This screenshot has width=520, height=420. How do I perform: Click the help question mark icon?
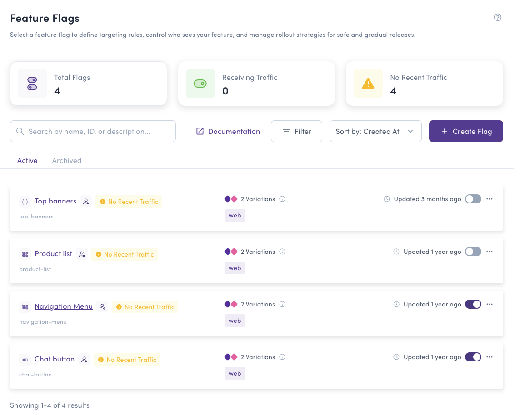click(x=498, y=17)
